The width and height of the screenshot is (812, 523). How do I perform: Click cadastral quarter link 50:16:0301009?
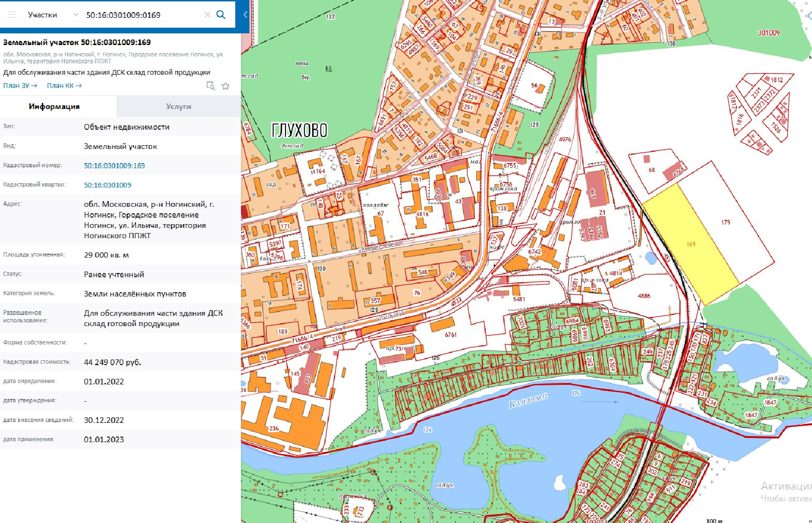pyautogui.click(x=108, y=185)
